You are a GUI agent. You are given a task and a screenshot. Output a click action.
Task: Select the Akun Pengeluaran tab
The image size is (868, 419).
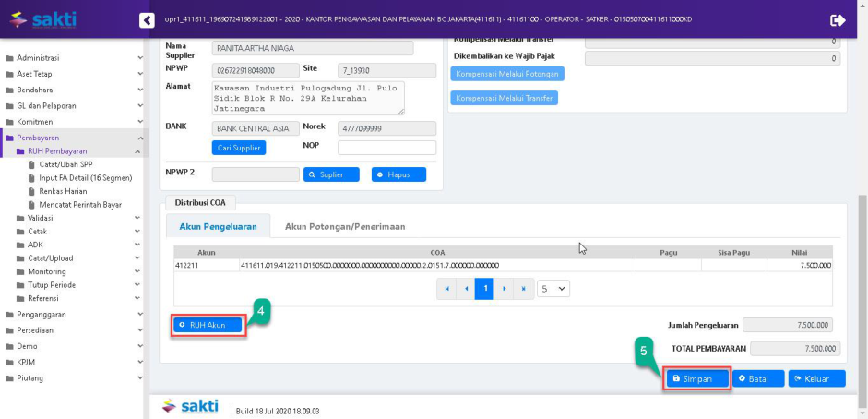click(218, 226)
